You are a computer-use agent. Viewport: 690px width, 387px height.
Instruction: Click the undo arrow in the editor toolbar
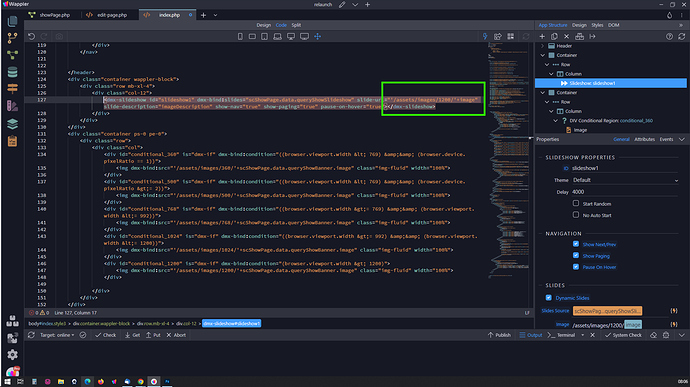[x=31, y=37]
